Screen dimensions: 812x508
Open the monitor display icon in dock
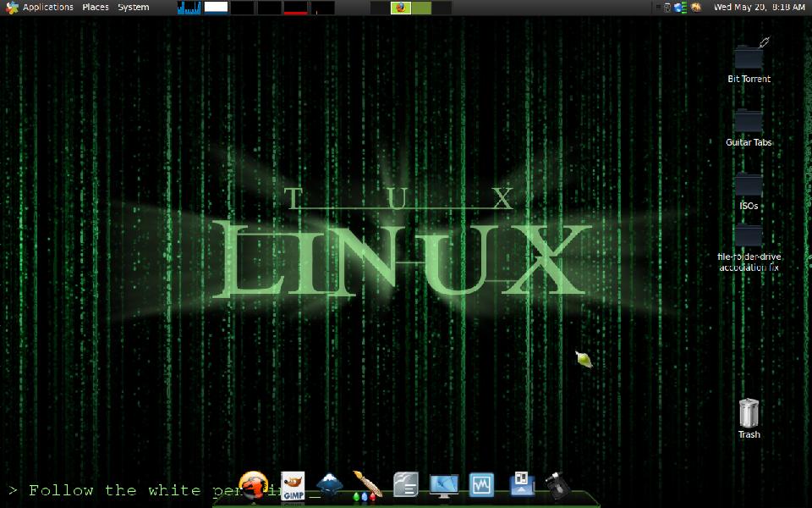pos(444,486)
